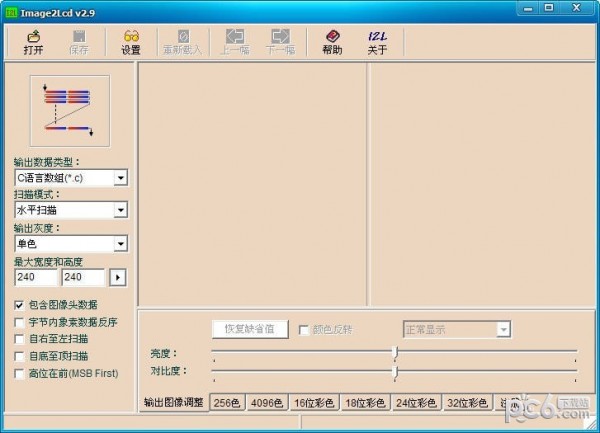This screenshot has width=600, height=433.
Task: Open an image with the 打开 icon
Action: coord(34,42)
